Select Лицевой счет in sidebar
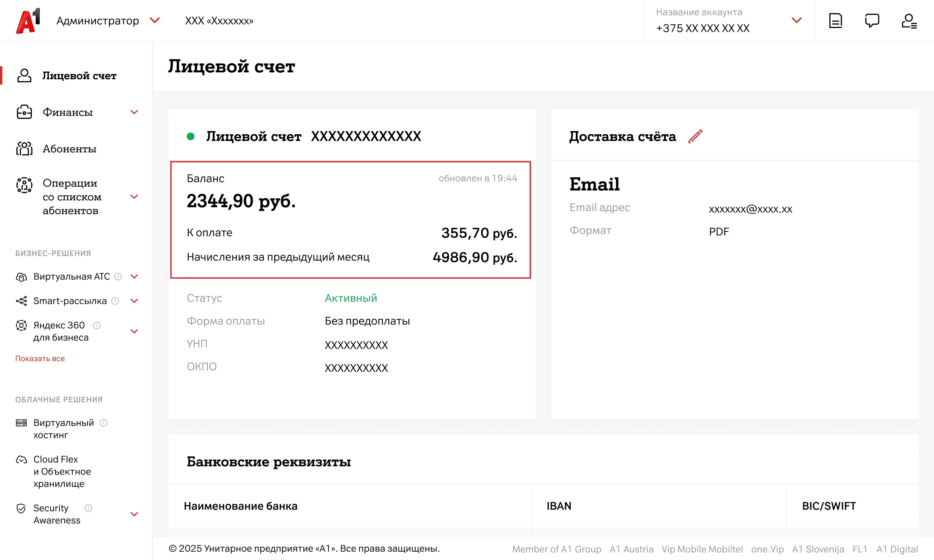934x560 pixels. pos(79,75)
